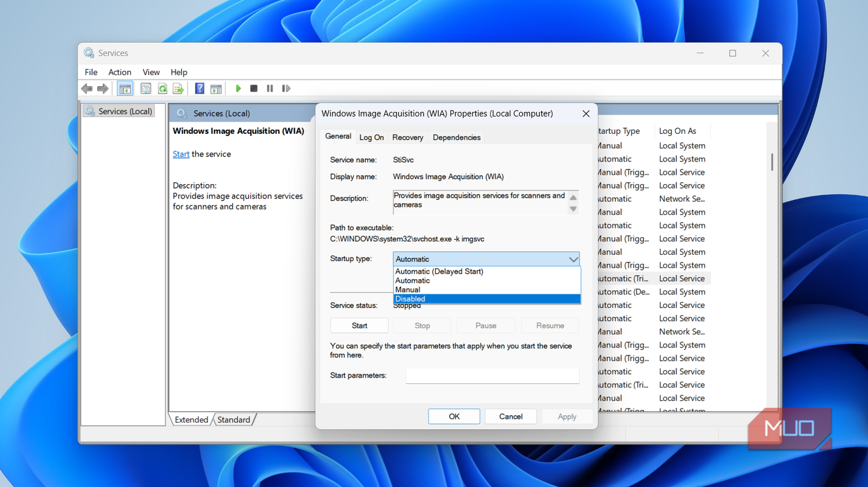Select the General tab

pyautogui.click(x=338, y=136)
